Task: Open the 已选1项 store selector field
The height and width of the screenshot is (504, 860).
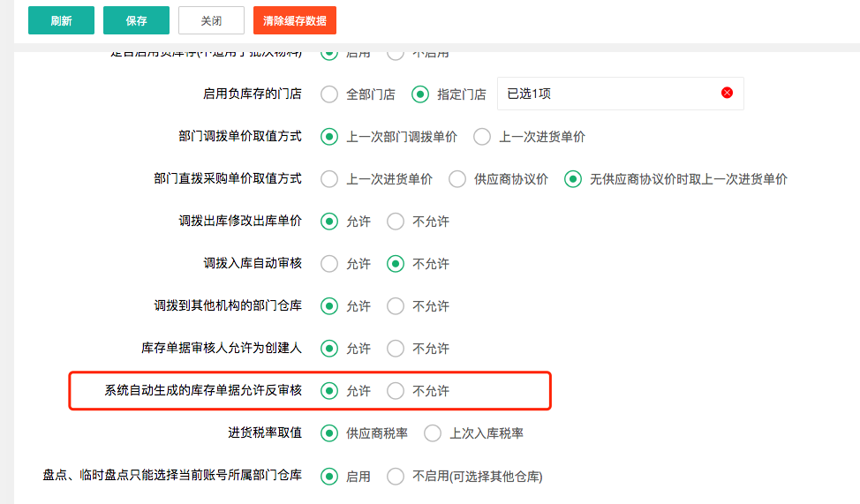Action: click(x=621, y=94)
